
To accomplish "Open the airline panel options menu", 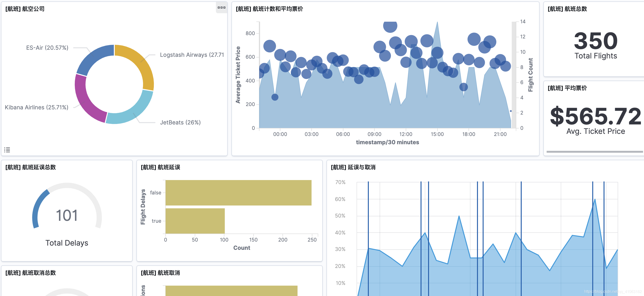I will (221, 8).
